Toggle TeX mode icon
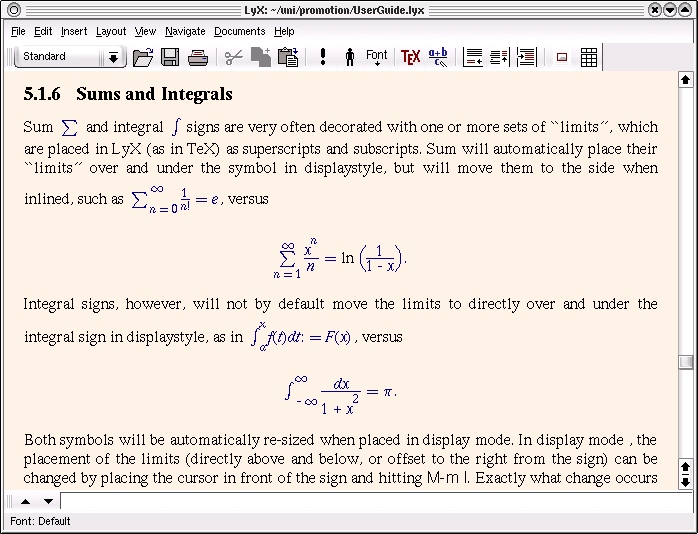Viewport: 698px width, 534px height. click(410, 57)
